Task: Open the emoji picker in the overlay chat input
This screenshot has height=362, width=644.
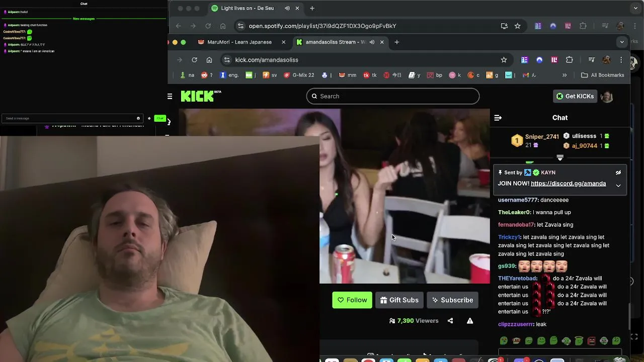Action: 138,118
